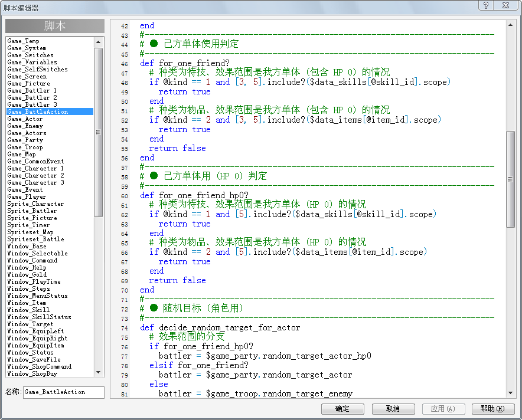The height and width of the screenshot is (420, 522).
Task: Click the 帮助(H) button
Action: [493, 409]
